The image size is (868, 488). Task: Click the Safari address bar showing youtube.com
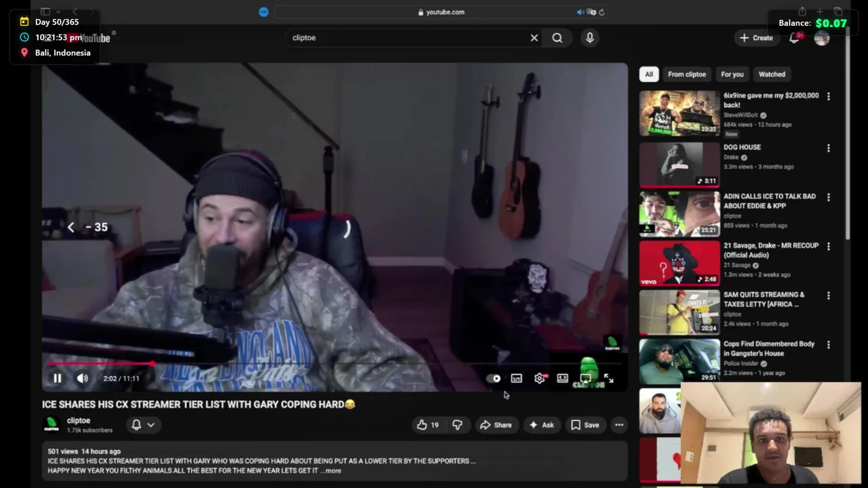click(441, 12)
